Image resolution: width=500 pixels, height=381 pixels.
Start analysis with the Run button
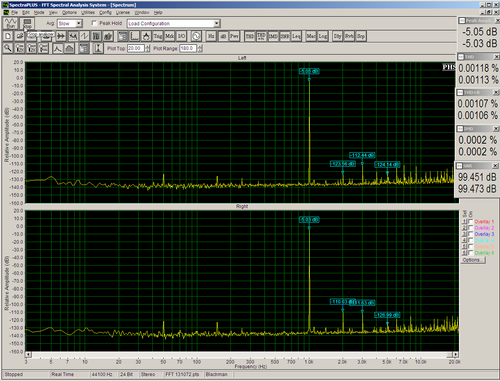tap(11, 23)
